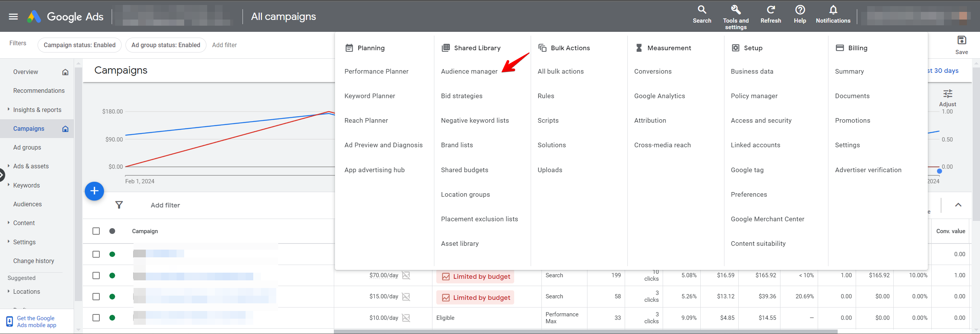This screenshot has height=334, width=980.
Task: Click the Adjust chart sliders icon
Action: point(948,94)
